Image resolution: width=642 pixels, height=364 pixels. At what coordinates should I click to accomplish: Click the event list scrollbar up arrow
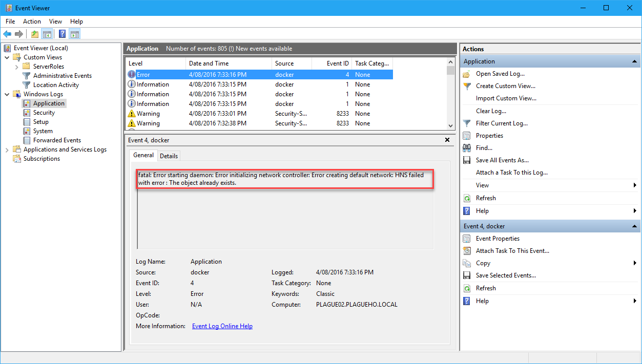click(451, 62)
